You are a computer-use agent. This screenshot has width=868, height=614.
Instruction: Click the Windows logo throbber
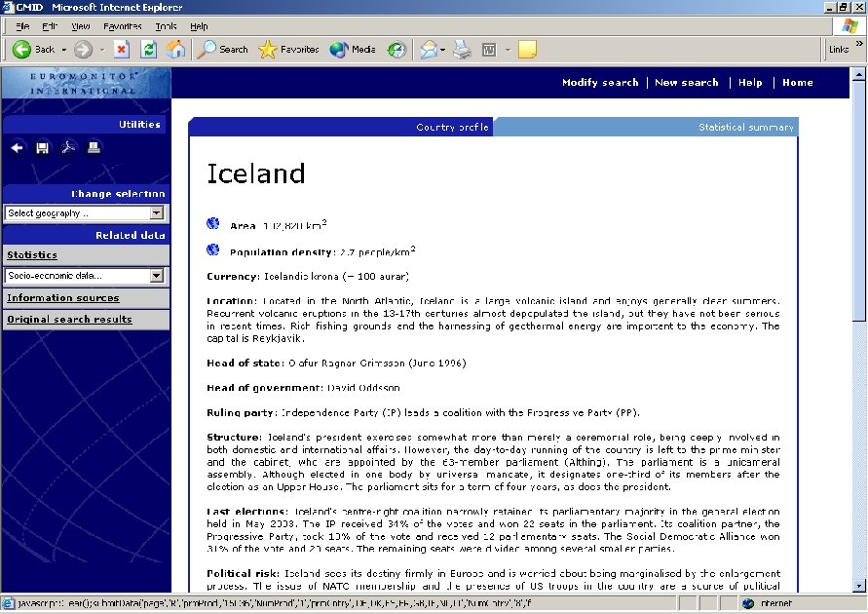[850, 26]
